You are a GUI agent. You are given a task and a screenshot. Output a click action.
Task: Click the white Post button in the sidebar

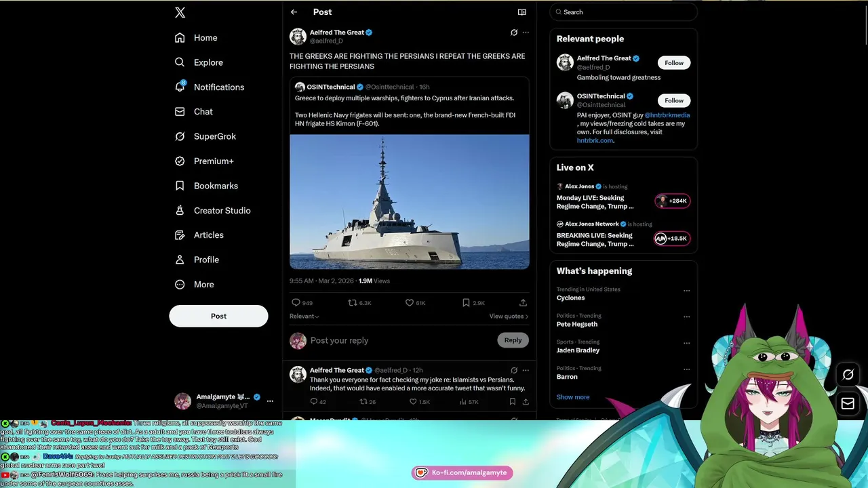[218, 316]
